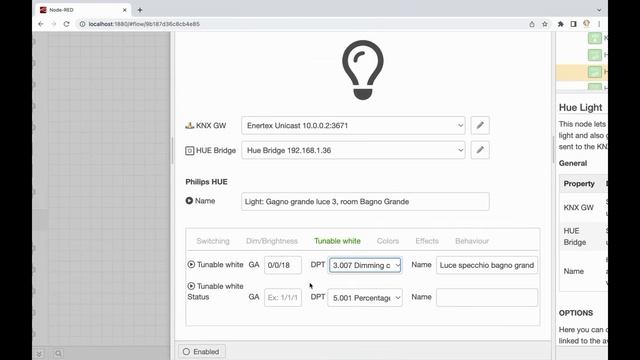Toggle the browser side panel icon

[573, 24]
